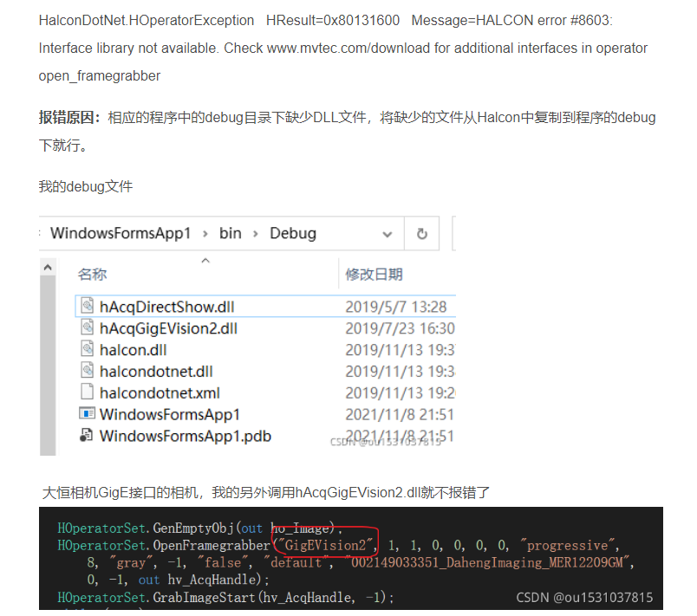Navigate to the bin breadcrumb item

230,232
